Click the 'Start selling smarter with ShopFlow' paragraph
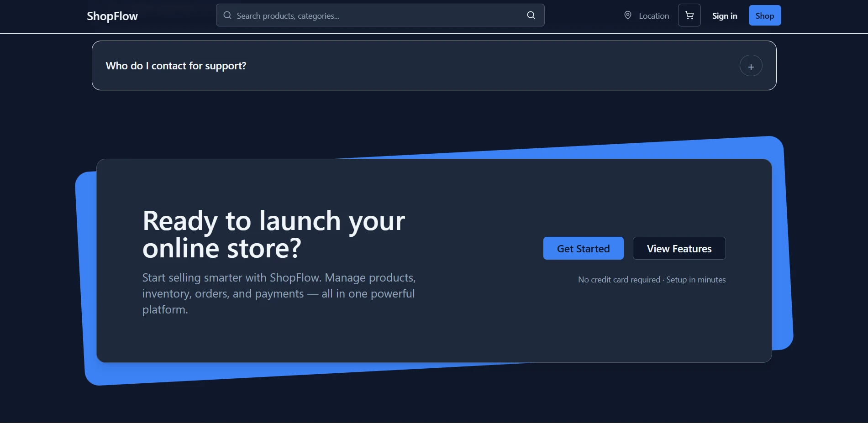Screen dimensions: 868x423 279,293
